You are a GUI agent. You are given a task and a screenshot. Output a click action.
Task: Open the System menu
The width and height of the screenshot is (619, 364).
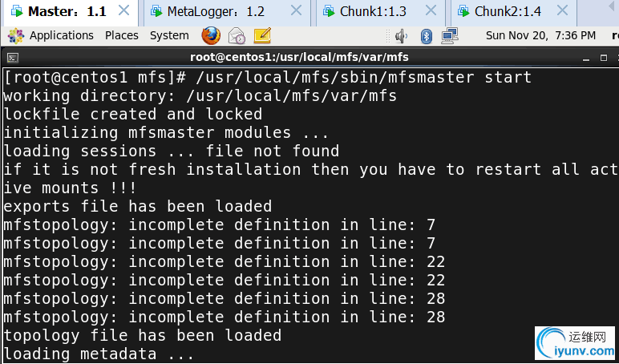pos(169,35)
